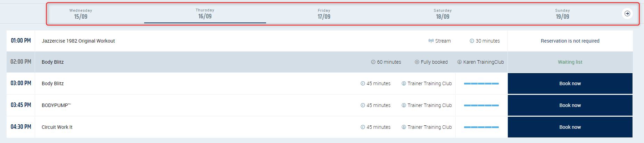Click trainer icon on BODYPUMP row

(404, 105)
